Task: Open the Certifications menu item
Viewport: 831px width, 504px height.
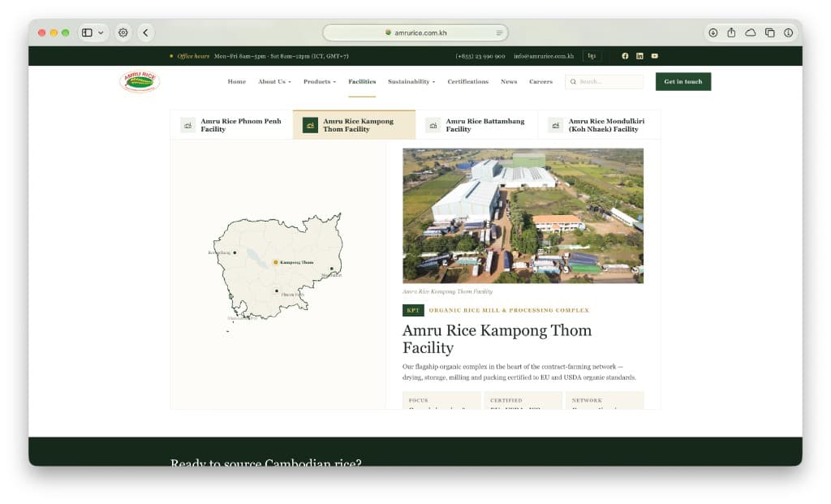Action: tap(468, 82)
